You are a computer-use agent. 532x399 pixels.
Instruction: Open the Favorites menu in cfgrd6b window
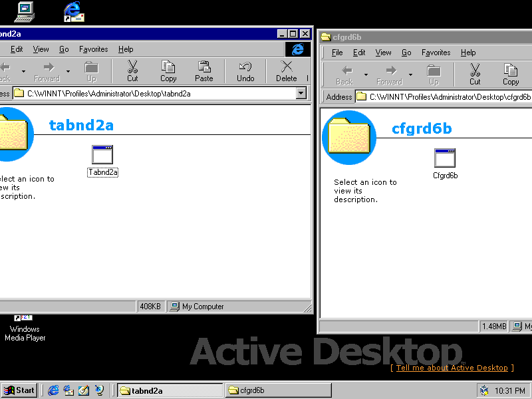click(x=436, y=53)
